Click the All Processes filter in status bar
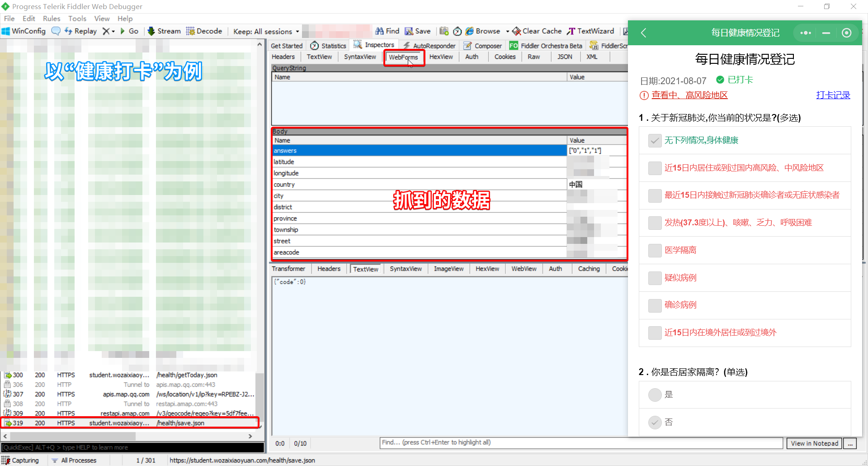The width and height of the screenshot is (868, 466). click(75, 460)
